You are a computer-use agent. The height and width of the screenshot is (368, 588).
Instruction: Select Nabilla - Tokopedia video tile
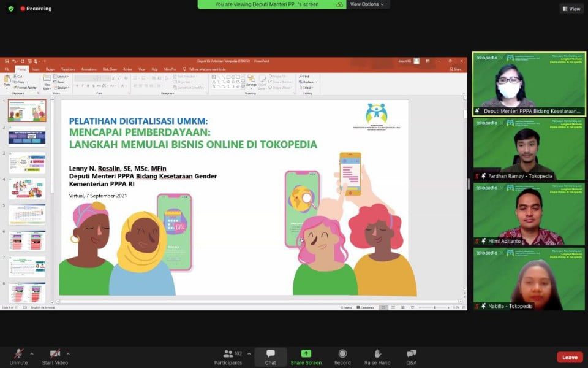tap(529, 278)
